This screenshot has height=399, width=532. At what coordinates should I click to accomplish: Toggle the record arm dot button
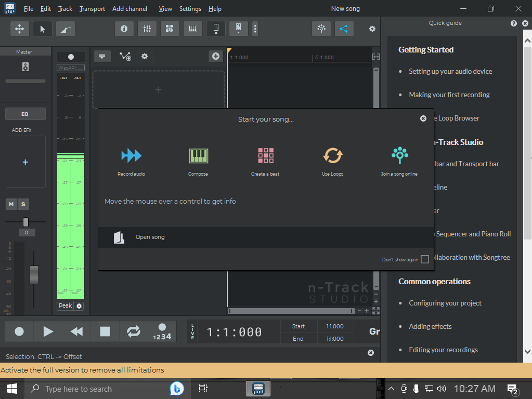click(x=71, y=57)
